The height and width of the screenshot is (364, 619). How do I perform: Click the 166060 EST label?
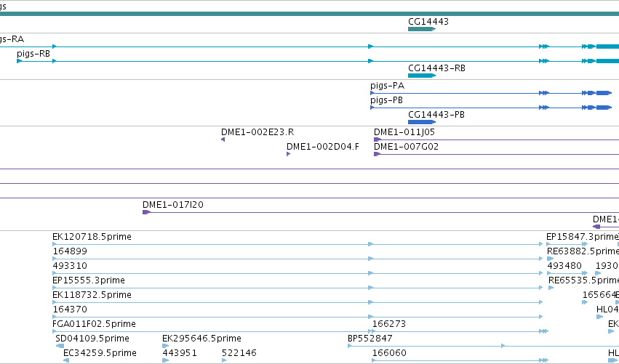click(389, 353)
